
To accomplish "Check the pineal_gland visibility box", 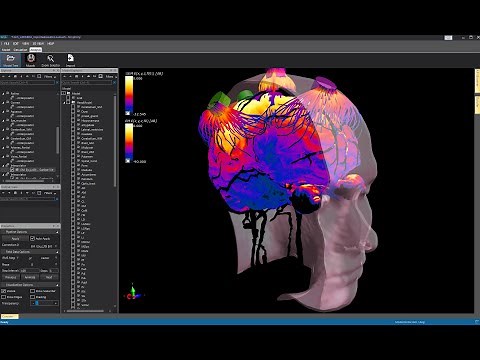I will click(x=73, y=116).
